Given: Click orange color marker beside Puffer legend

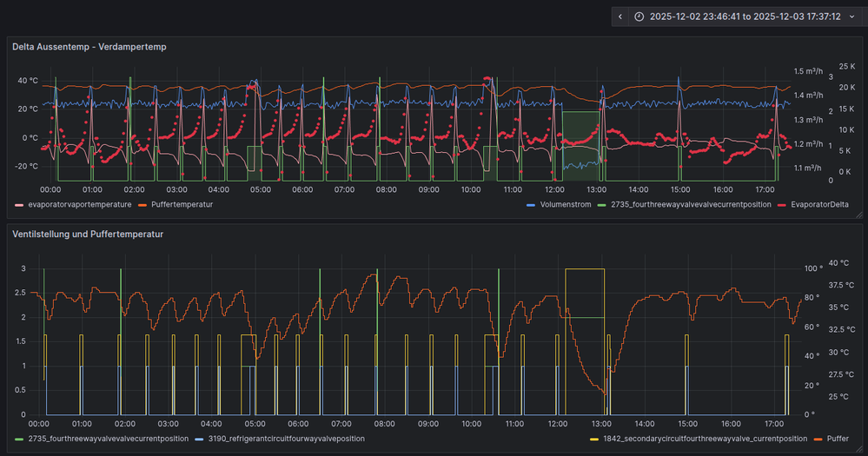Looking at the screenshot, I should click(818, 439).
